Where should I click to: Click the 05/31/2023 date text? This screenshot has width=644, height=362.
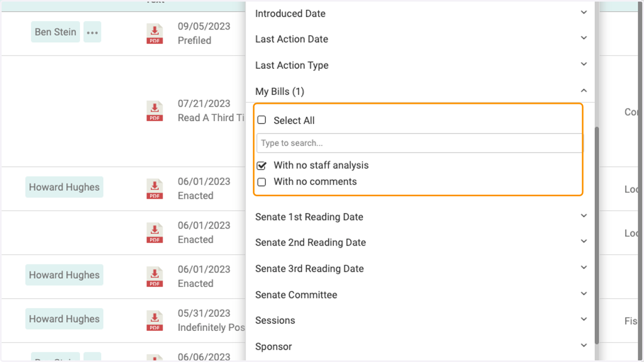coord(204,313)
